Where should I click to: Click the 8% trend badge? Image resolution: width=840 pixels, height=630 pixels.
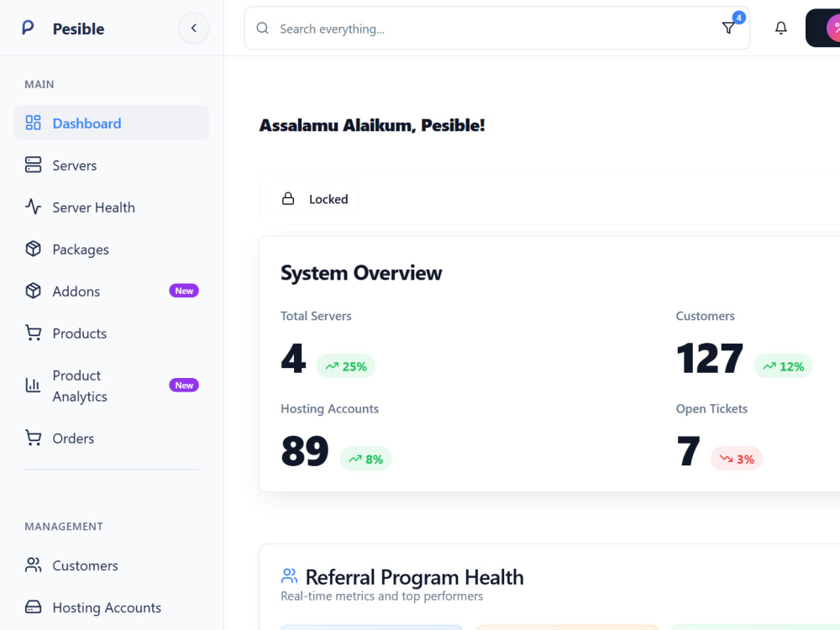[365, 459]
